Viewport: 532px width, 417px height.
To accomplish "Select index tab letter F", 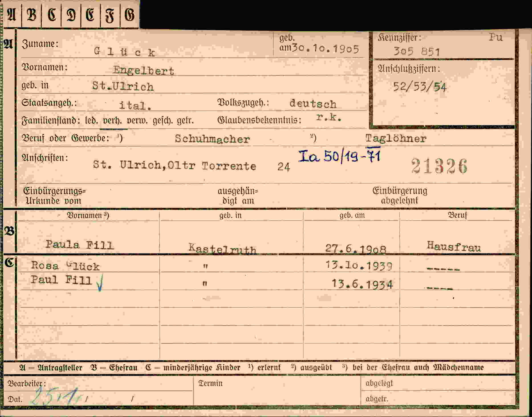I will pos(110,15).
